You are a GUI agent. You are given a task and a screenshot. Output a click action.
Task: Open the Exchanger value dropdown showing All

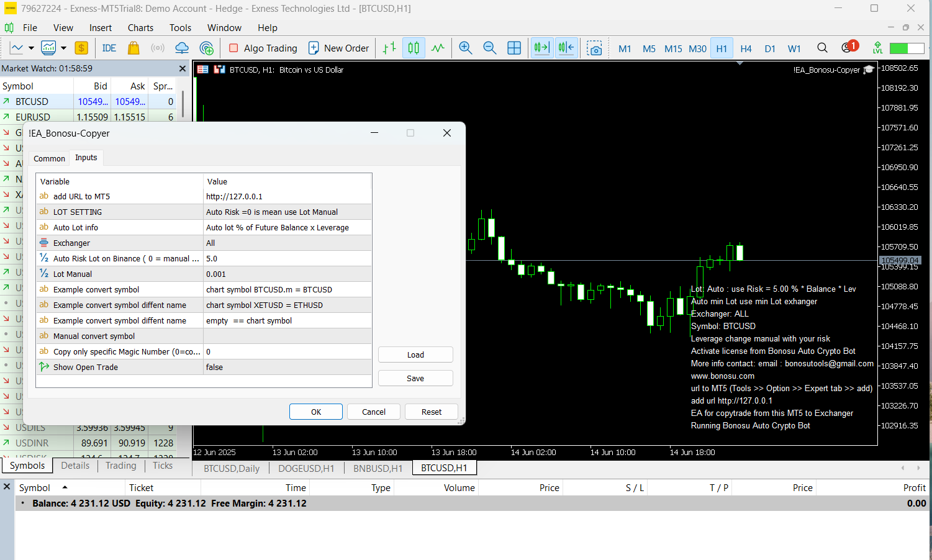pos(287,243)
